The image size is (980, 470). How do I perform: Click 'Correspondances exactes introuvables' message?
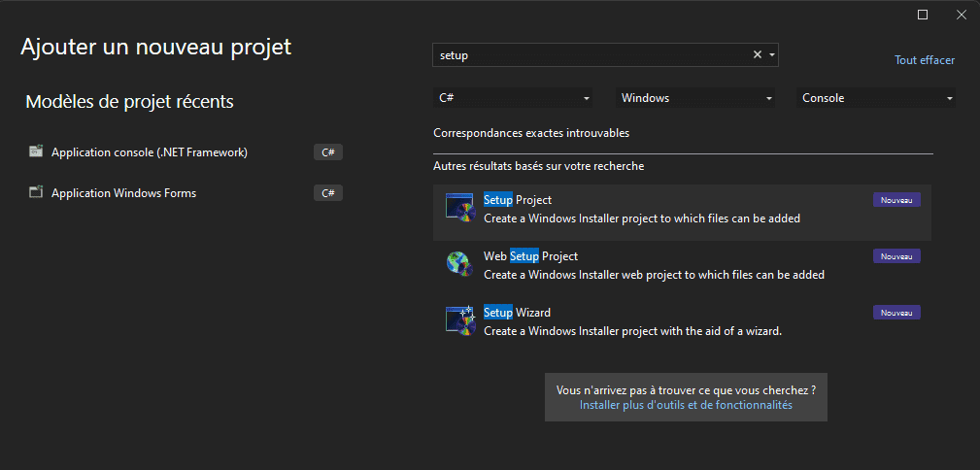tap(531, 133)
